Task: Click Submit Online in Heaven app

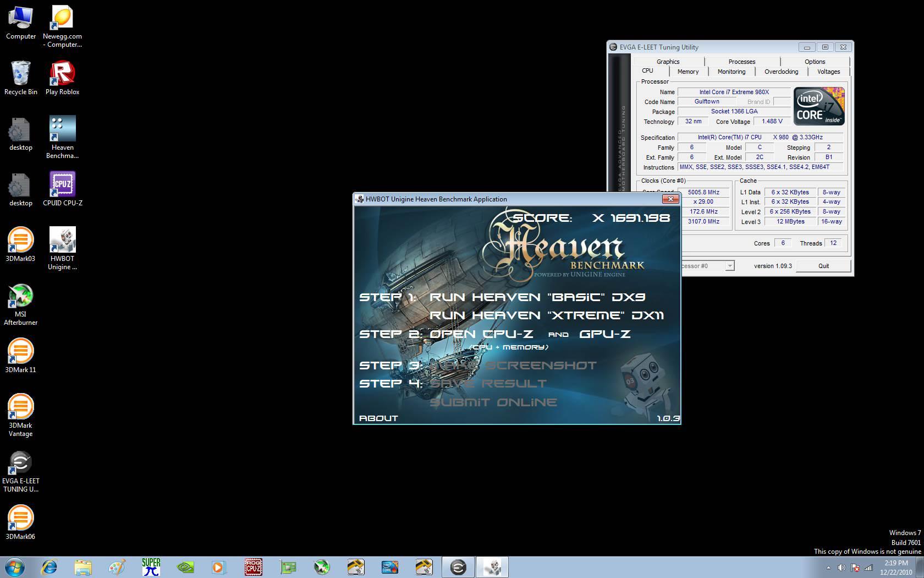Action: click(493, 402)
